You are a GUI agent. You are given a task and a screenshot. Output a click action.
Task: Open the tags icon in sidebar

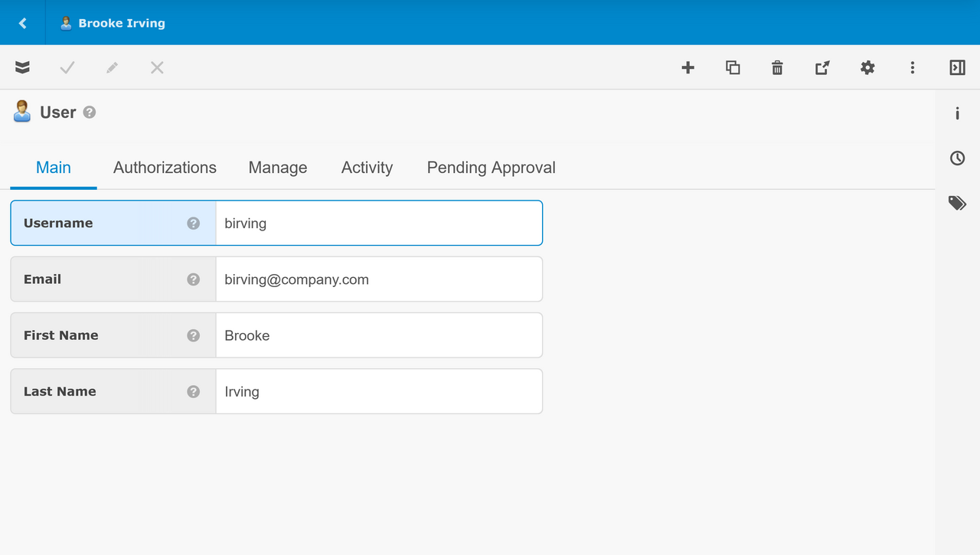click(957, 203)
